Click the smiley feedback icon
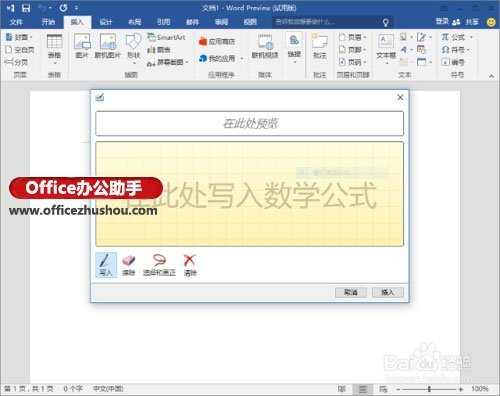Image resolution: width=500 pixels, height=396 pixels. pyautogui.click(x=491, y=22)
